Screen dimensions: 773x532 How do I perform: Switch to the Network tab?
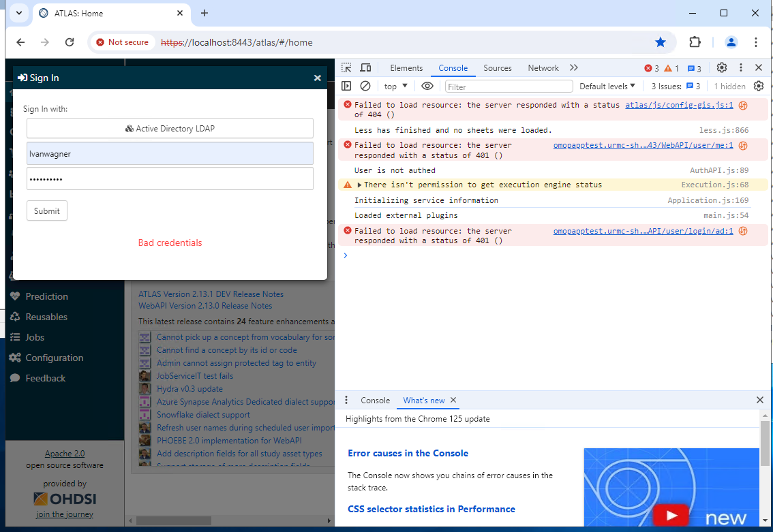pos(543,68)
